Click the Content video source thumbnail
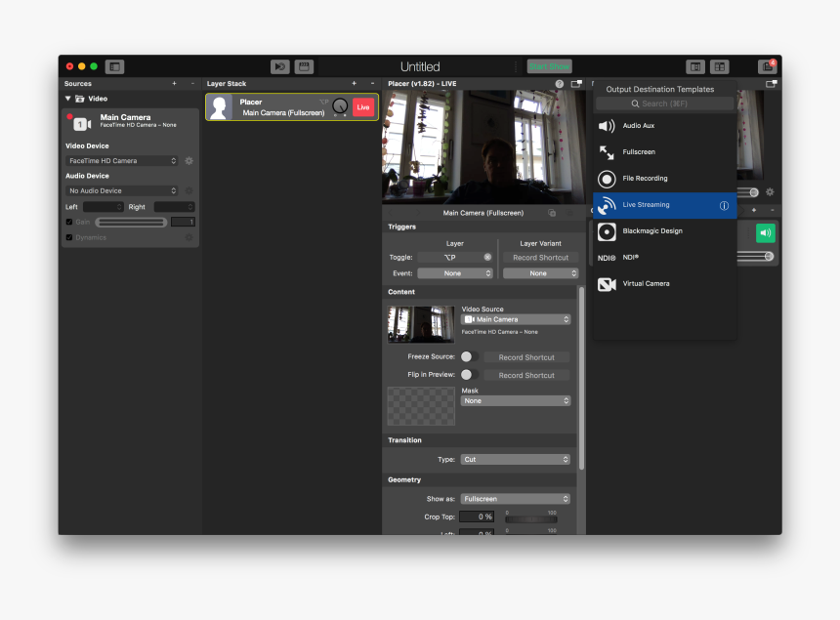This screenshot has height=620, width=840. (421, 324)
